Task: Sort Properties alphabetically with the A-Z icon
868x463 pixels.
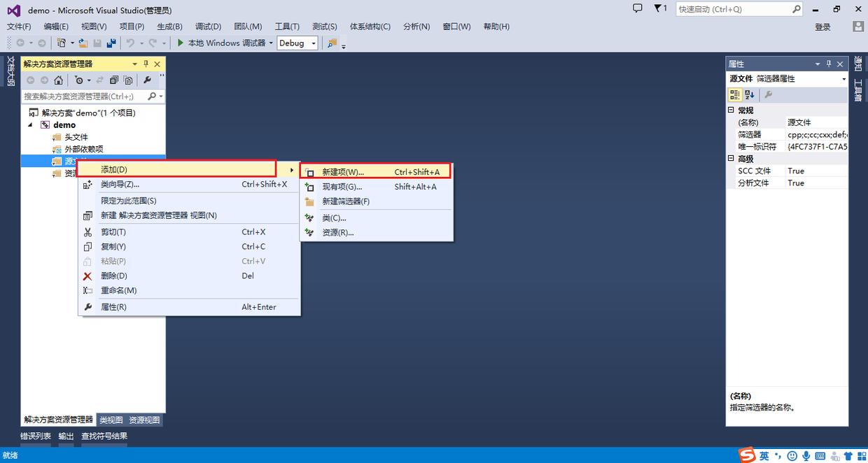Action: click(x=749, y=94)
